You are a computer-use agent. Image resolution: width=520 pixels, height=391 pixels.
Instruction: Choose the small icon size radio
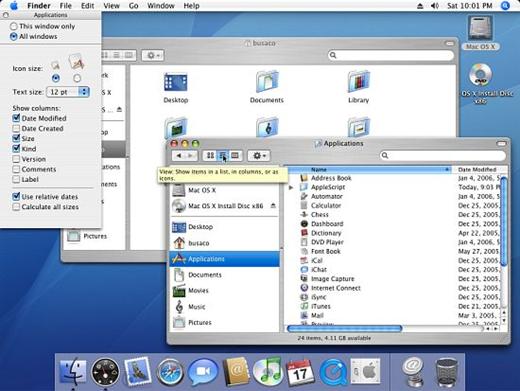(56, 78)
